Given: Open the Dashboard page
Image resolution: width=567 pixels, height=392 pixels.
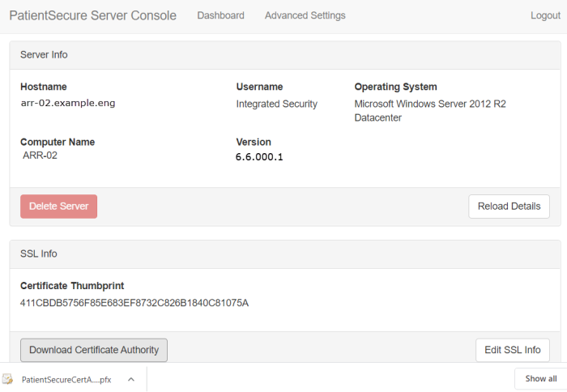Looking at the screenshot, I should pos(220,15).
